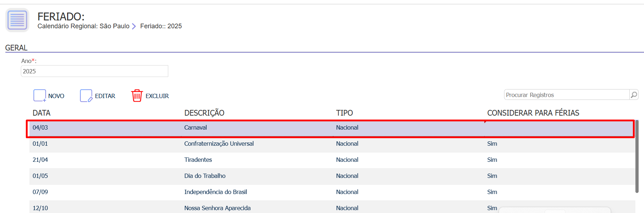Click the Editar pencil icon

pyautogui.click(x=86, y=96)
